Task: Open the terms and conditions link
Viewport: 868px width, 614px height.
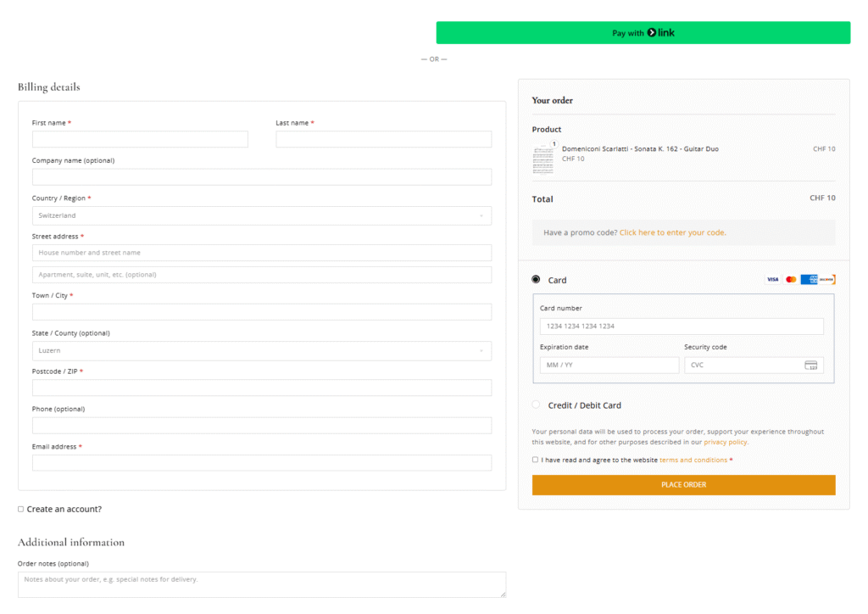Action: (693, 460)
